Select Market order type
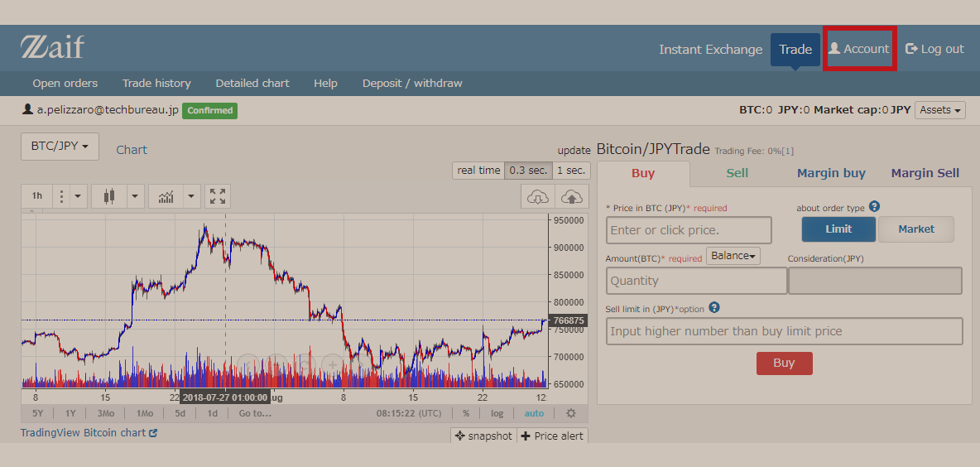The height and width of the screenshot is (467, 980). 916,229
